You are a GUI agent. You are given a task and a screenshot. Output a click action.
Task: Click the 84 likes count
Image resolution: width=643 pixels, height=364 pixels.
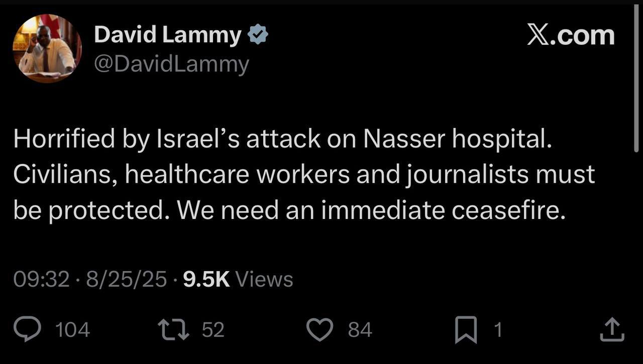360,330
